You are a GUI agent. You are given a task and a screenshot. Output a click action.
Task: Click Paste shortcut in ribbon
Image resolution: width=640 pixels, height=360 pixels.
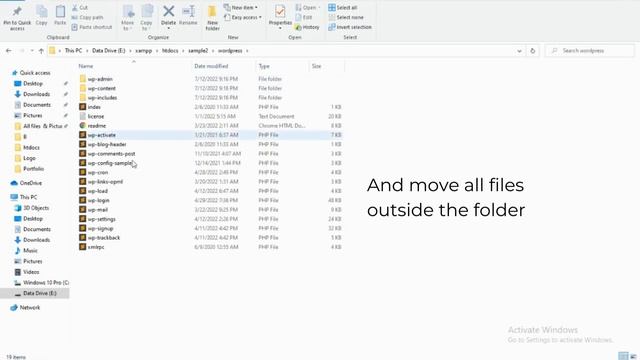pos(92,27)
